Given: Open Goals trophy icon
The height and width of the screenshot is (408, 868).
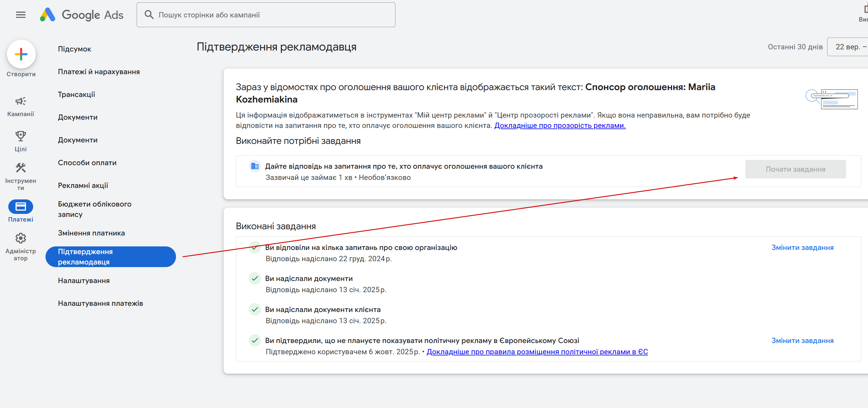Looking at the screenshot, I should pyautogui.click(x=21, y=136).
